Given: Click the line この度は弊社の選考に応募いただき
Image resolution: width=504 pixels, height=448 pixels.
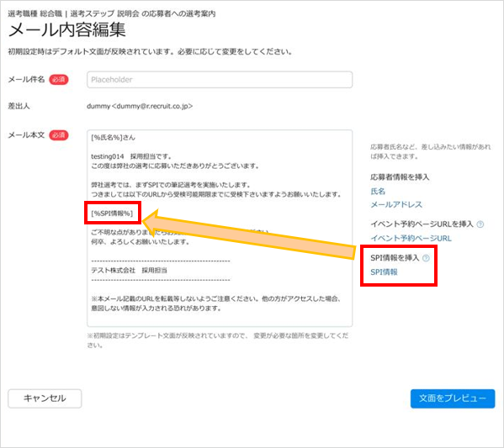Looking at the screenshot, I should point(175,166).
